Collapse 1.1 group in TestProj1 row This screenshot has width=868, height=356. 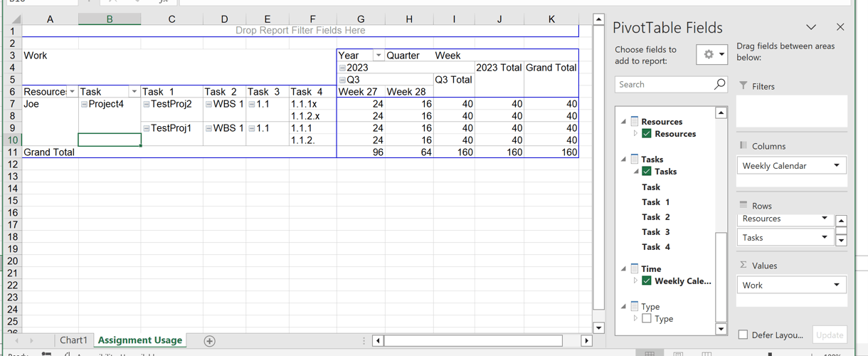251,128
